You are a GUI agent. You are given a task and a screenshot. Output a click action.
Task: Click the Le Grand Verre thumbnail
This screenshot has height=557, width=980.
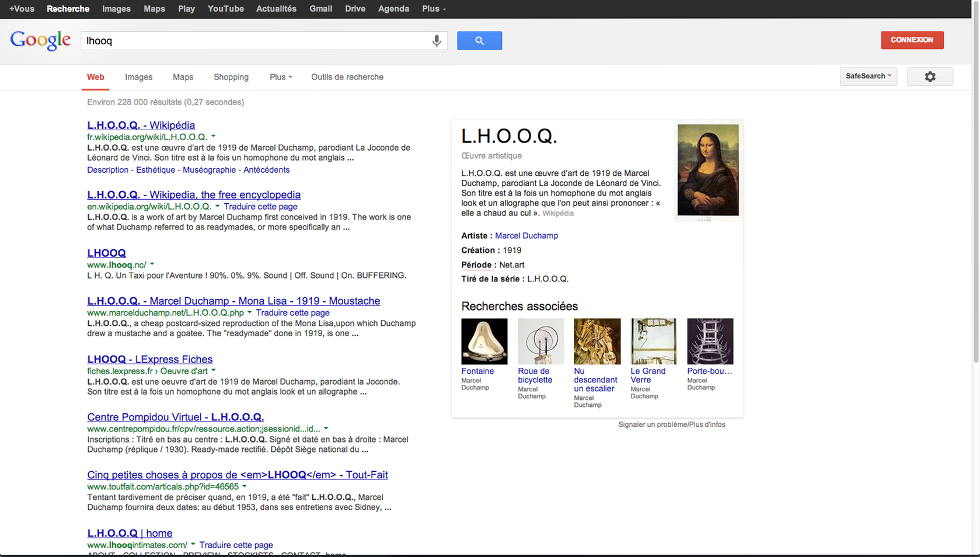(x=653, y=342)
